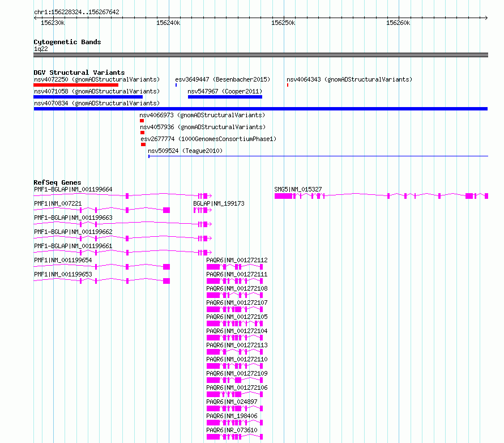Click the PMF1-BGLAP|NM_001199663 transcript label
The width and height of the screenshot is (504, 443).
click(73, 218)
